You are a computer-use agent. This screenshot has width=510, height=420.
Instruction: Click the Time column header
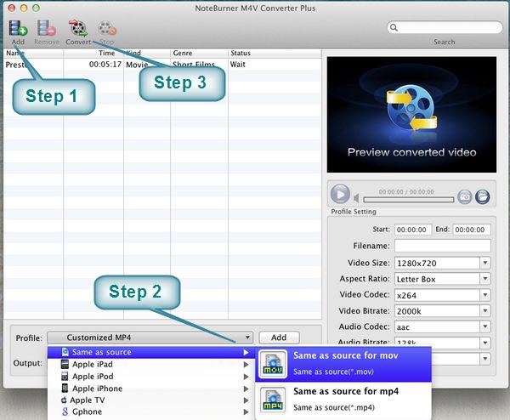(93, 53)
